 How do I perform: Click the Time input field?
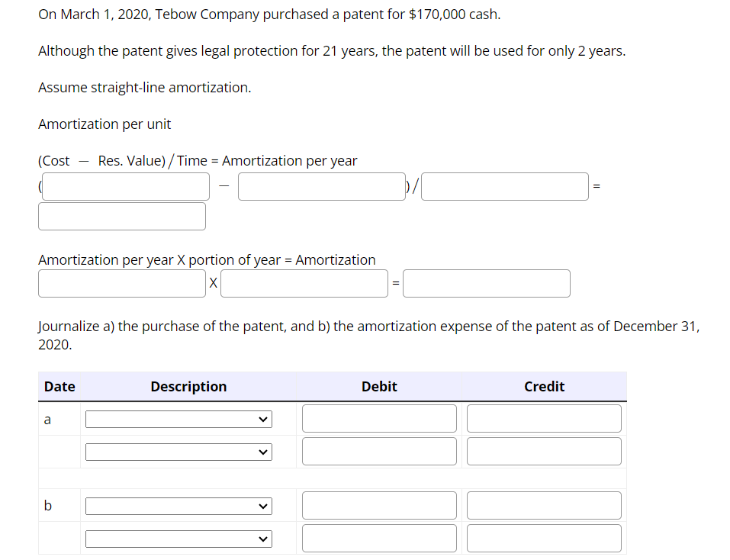coord(504,186)
